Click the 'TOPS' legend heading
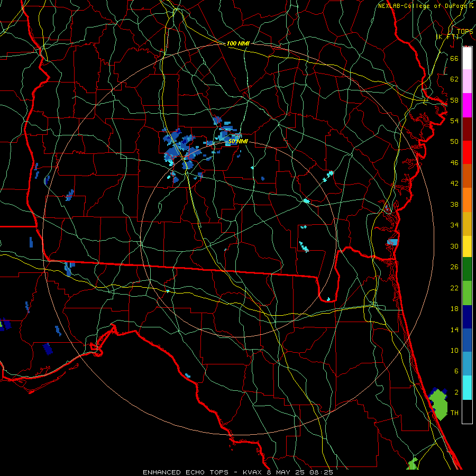The width and height of the screenshot is (476, 476). click(x=465, y=32)
